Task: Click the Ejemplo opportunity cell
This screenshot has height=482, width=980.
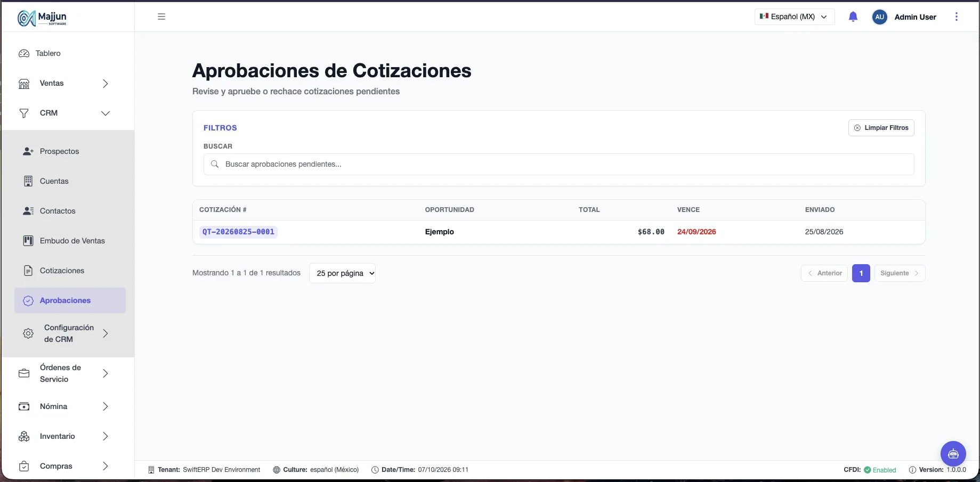Action: pos(440,232)
